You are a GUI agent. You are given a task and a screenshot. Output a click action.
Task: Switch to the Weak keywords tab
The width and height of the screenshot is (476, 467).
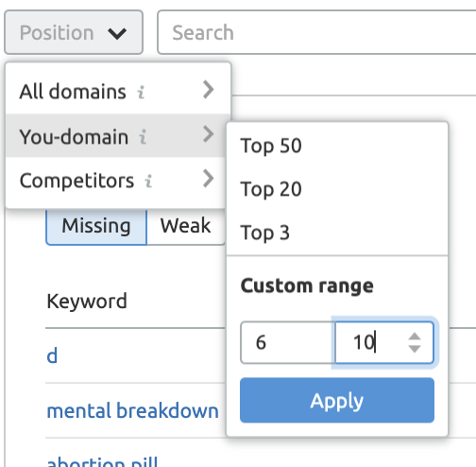[186, 227]
